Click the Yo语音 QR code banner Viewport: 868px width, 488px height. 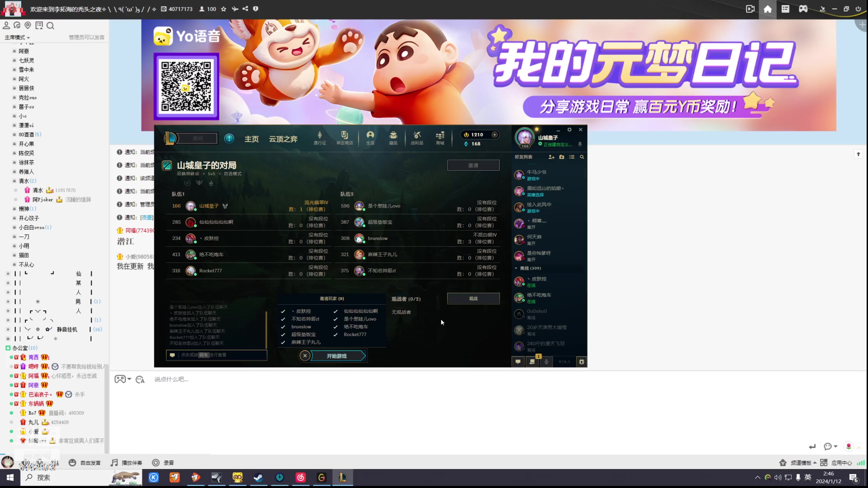(186, 86)
